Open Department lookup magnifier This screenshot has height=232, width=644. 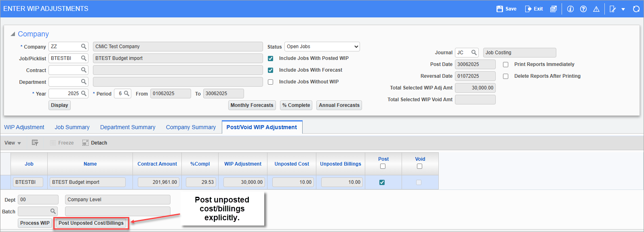tap(84, 82)
